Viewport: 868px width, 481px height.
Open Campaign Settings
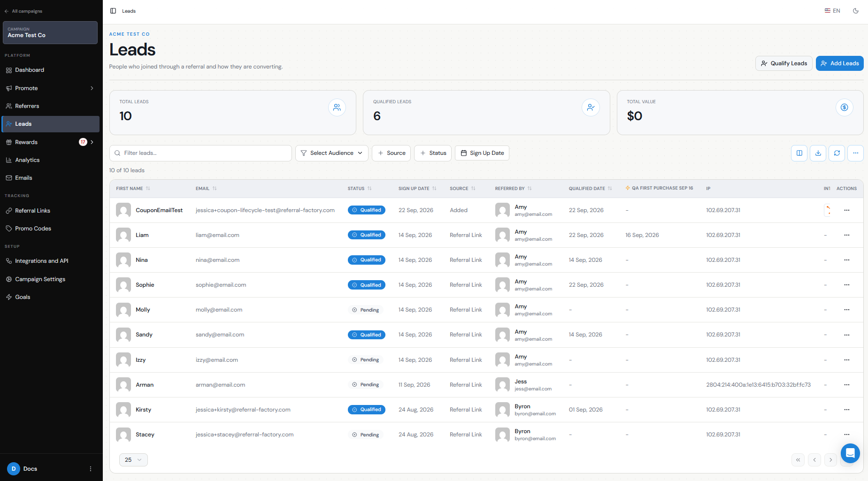click(x=51, y=279)
